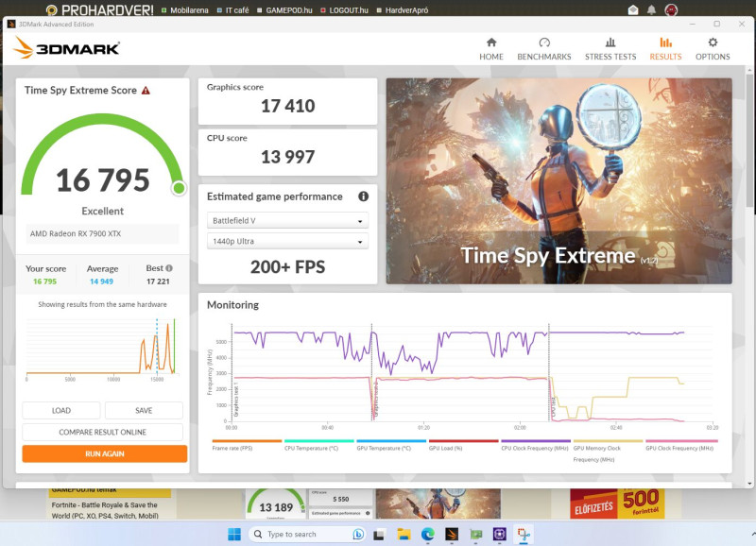
Task: Click Best score value 17 221
Action: point(158,282)
